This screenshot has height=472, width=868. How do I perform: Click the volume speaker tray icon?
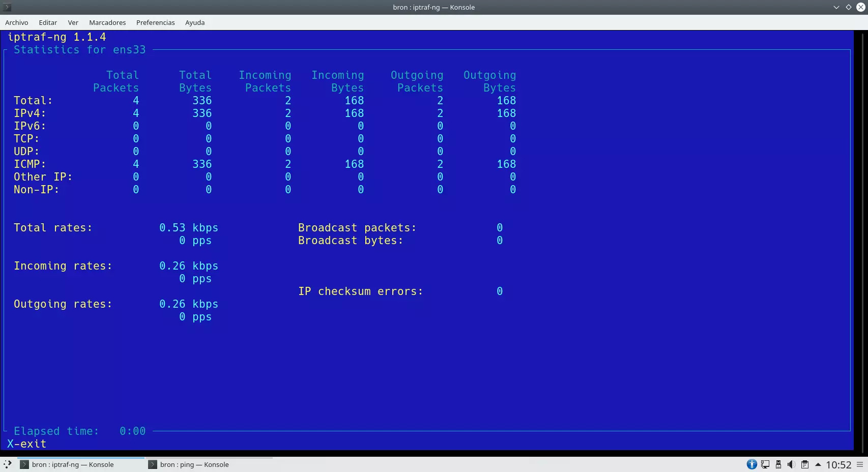click(x=791, y=464)
